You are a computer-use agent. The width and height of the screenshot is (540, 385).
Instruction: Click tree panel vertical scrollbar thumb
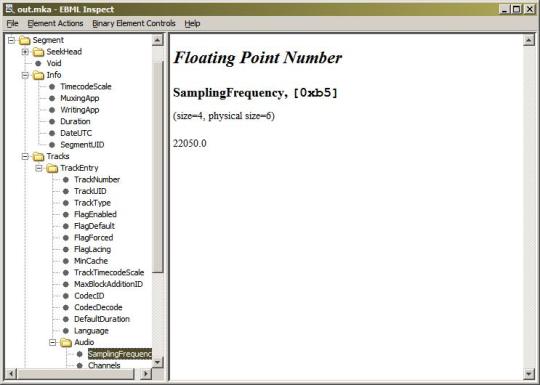click(158, 168)
